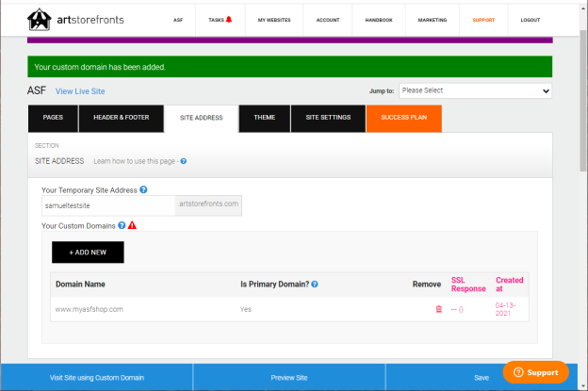
Task: Click the temporary site address input field
Action: [x=108, y=204]
